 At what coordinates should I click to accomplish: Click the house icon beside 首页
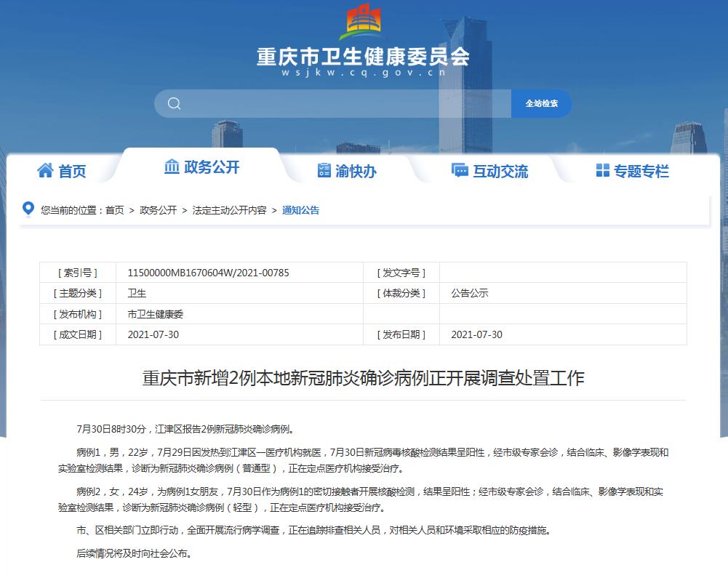click(x=45, y=170)
